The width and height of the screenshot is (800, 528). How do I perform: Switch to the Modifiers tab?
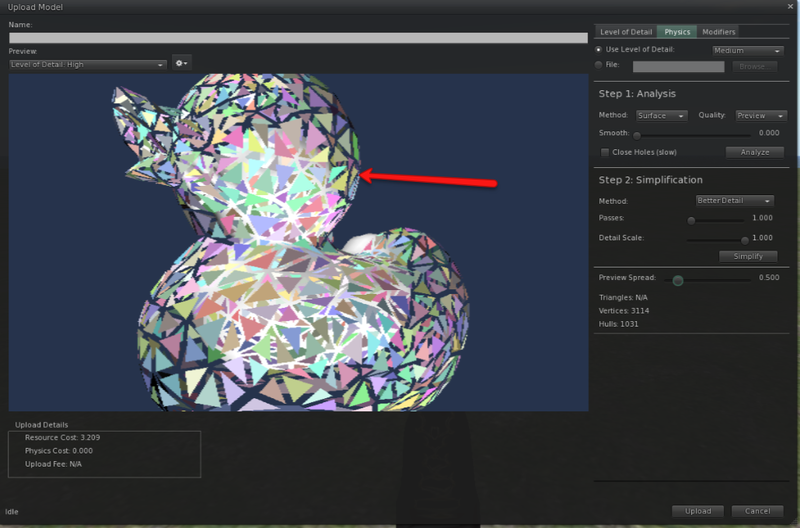[x=718, y=32]
